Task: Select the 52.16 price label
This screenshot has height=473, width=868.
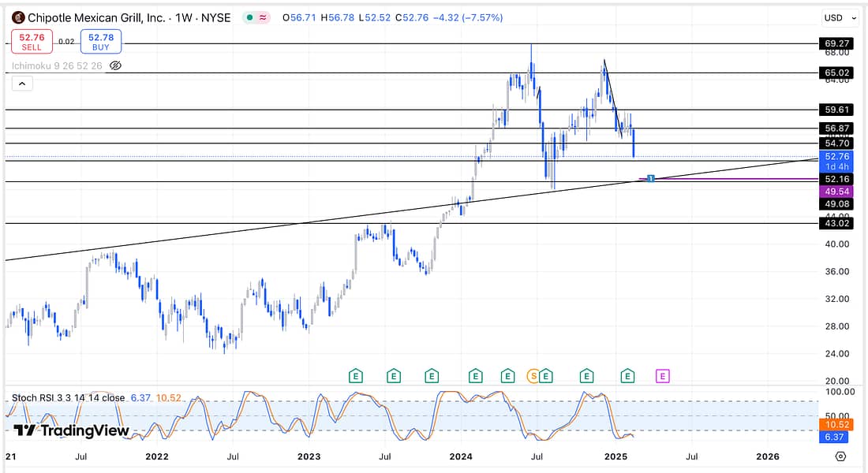Action: click(x=836, y=179)
